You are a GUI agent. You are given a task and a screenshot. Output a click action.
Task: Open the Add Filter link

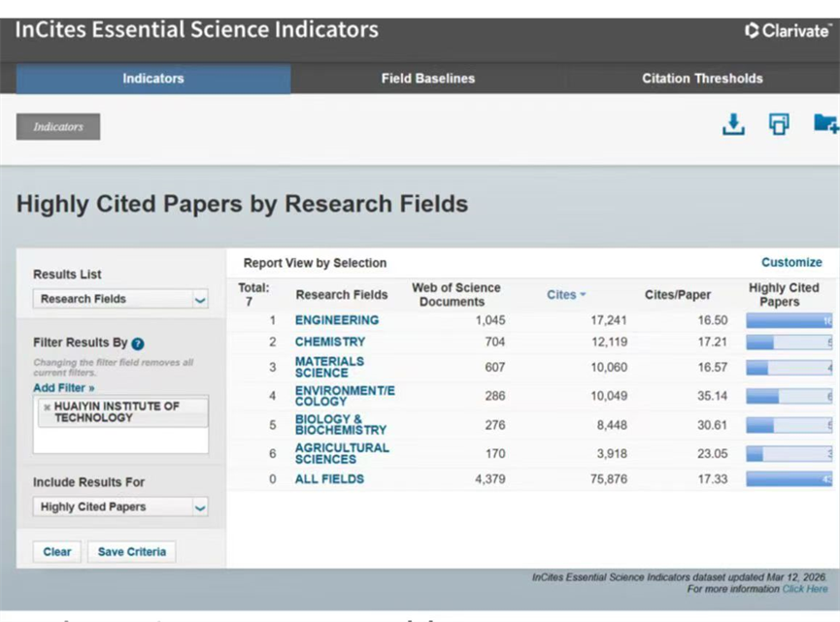(64, 388)
